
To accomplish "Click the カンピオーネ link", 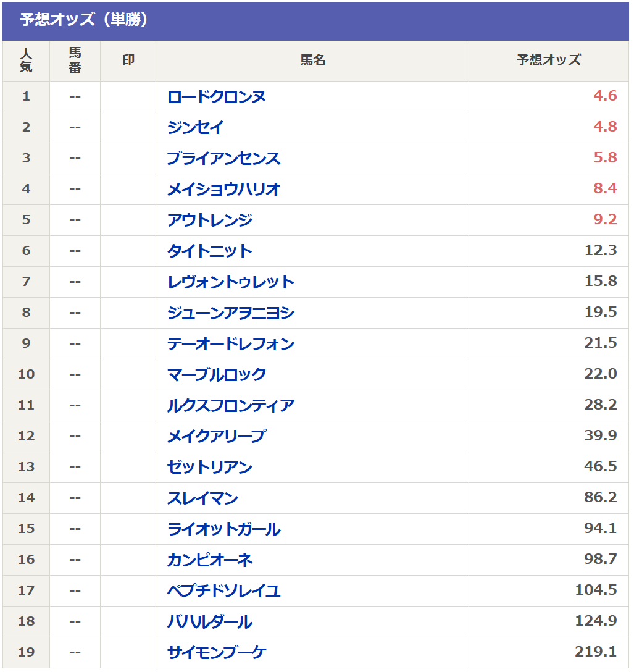I will click(x=209, y=560).
